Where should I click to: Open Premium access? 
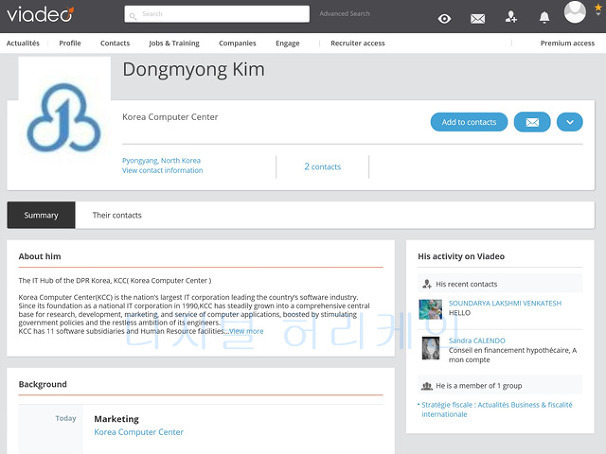tap(567, 43)
